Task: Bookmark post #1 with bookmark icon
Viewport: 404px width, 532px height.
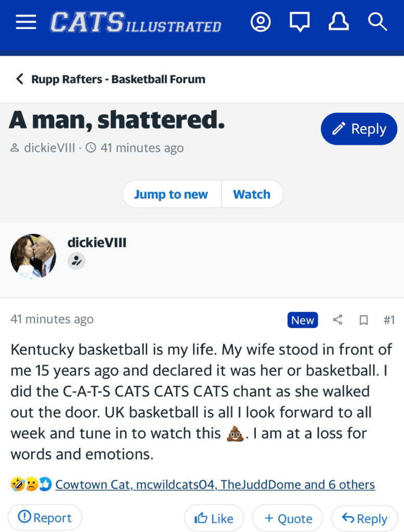Action: coord(364,320)
